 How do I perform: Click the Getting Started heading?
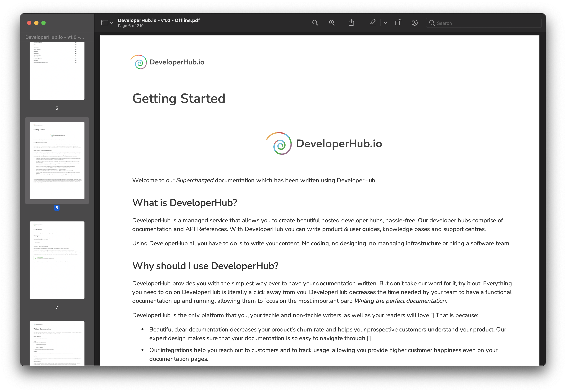point(179,98)
